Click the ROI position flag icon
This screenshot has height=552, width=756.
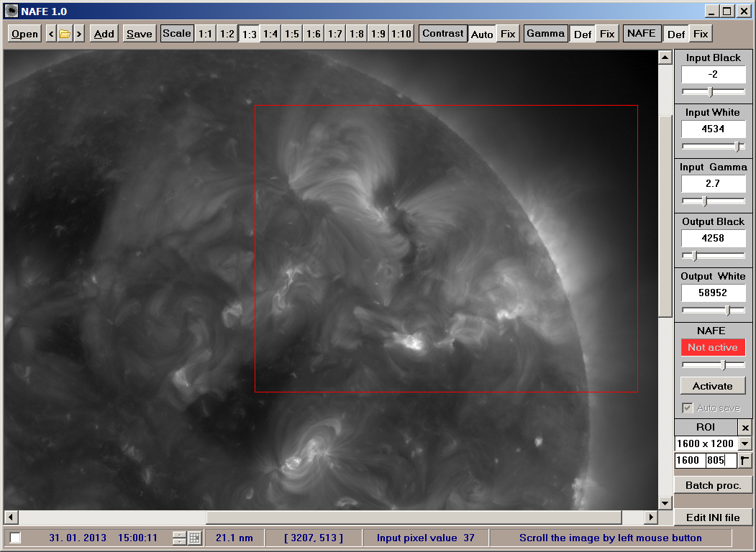(745, 461)
